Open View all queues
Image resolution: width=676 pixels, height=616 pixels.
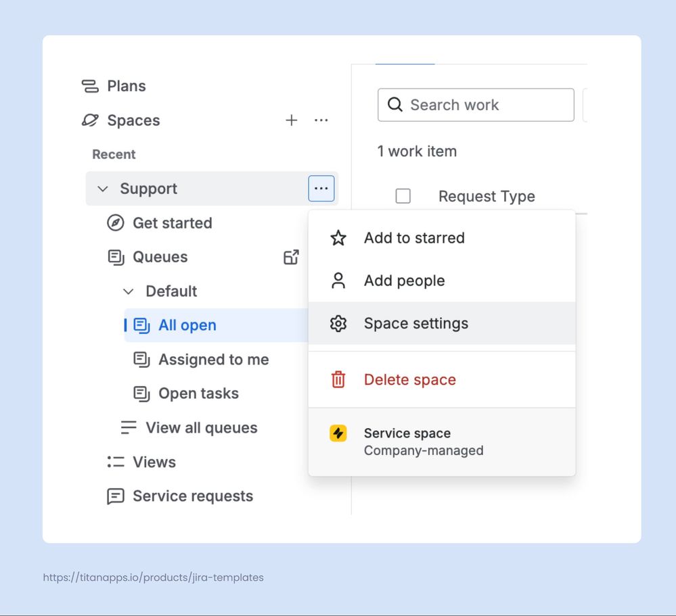click(x=201, y=427)
